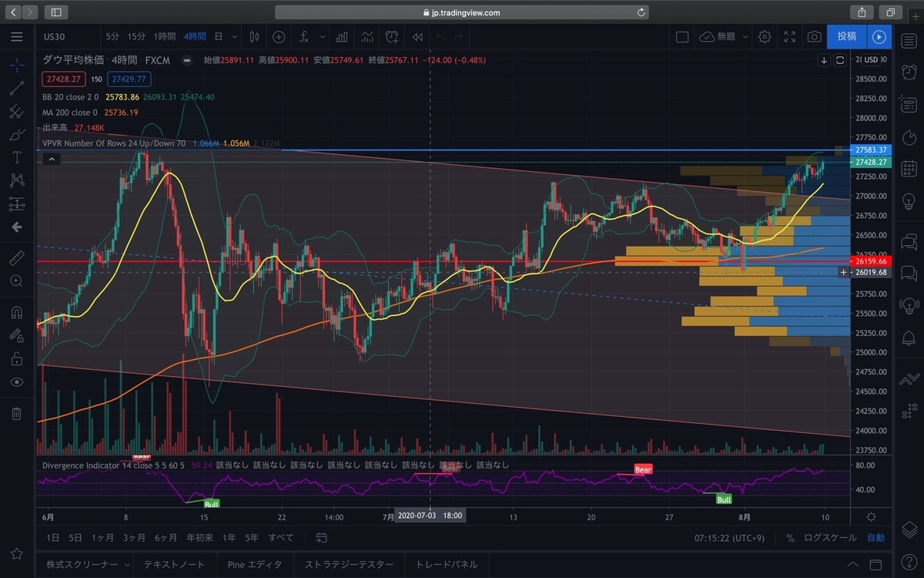Select the すべて date range
924x578 pixels.
pyautogui.click(x=281, y=538)
